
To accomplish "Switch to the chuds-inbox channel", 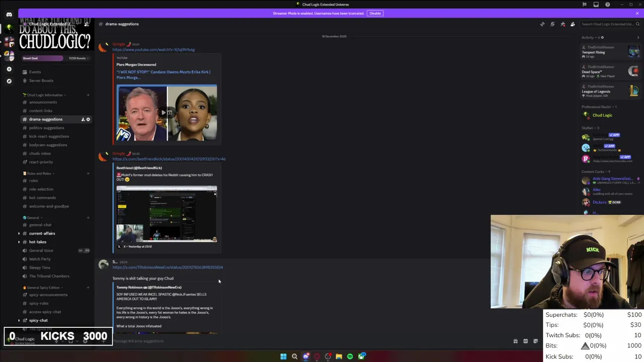I will pyautogui.click(x=55, y=153).
